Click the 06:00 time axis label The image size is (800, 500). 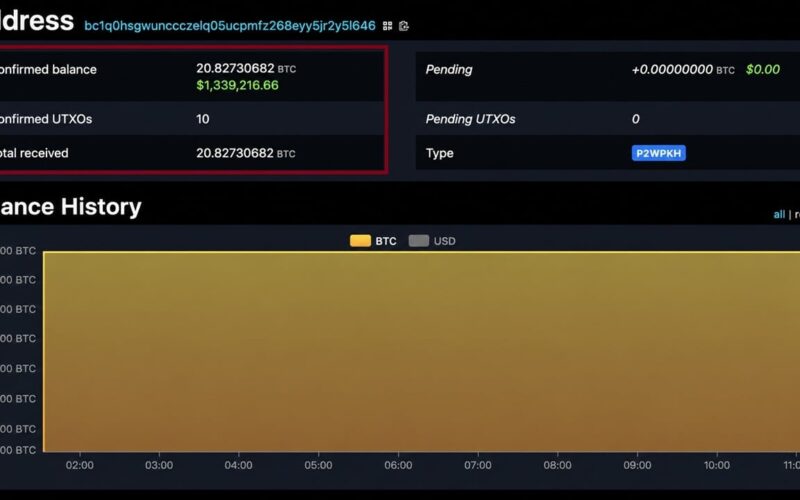point(398,465)
